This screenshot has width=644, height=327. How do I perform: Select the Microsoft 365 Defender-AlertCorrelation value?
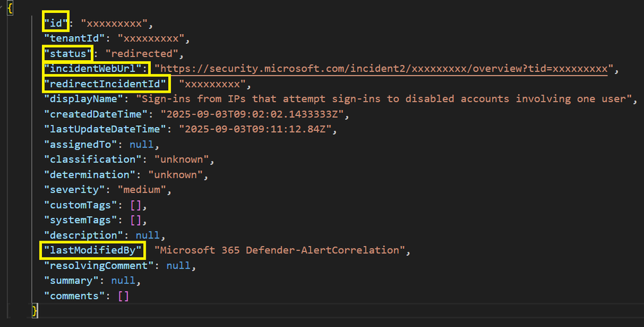(279, 250)
